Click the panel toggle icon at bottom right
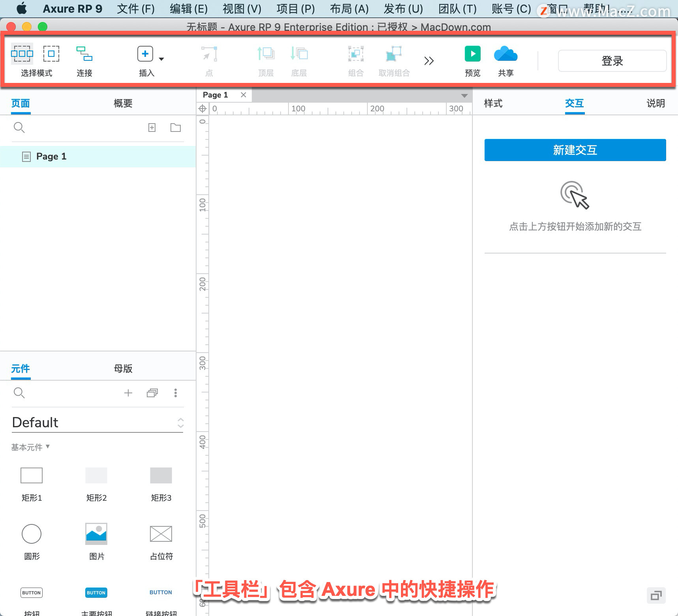This screenshot has width=678, height=616. (656, 595)
